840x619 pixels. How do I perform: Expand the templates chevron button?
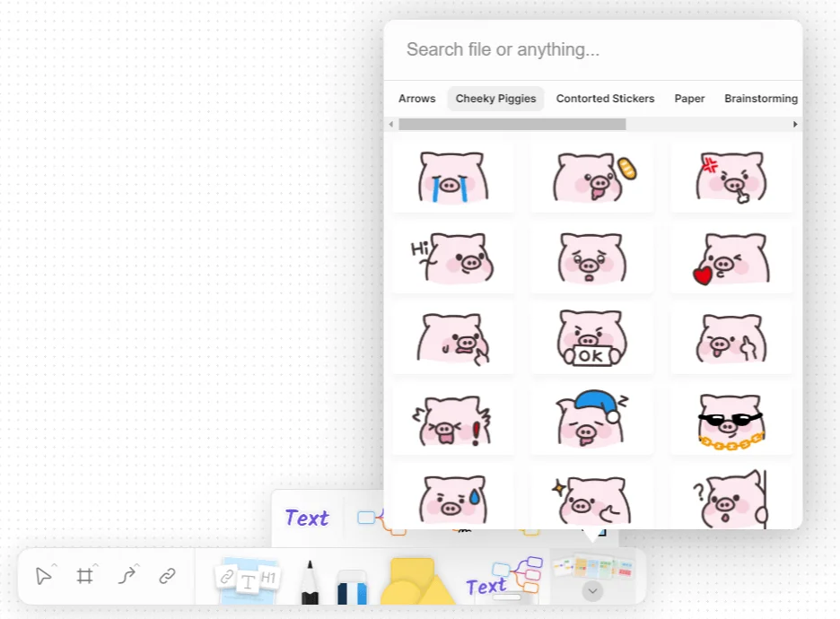coord(592,591)
